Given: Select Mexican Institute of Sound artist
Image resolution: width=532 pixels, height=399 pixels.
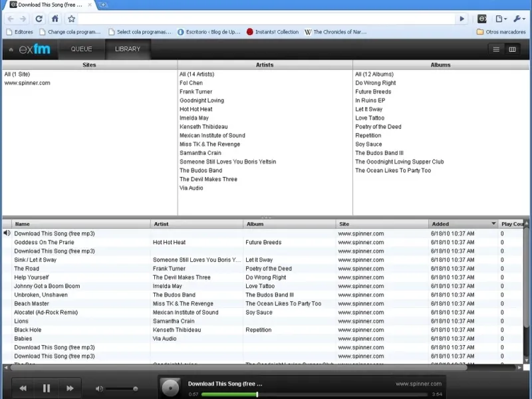Looking at the screenshot, I should click(x=212, y=136).
